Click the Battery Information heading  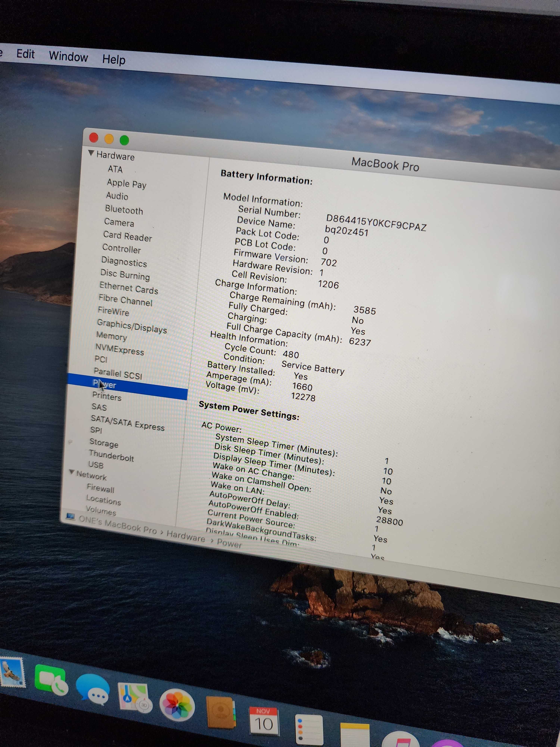tap(266, 178)
